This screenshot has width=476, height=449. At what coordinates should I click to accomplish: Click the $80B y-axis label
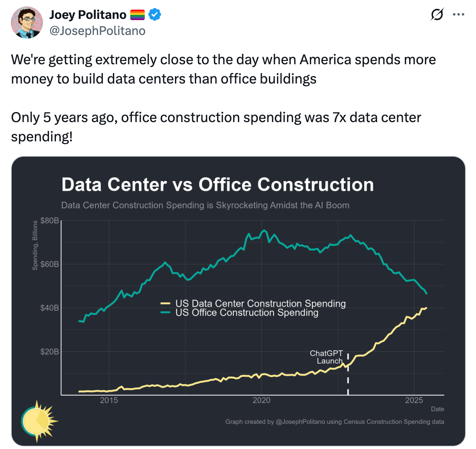tap(49, 220)
